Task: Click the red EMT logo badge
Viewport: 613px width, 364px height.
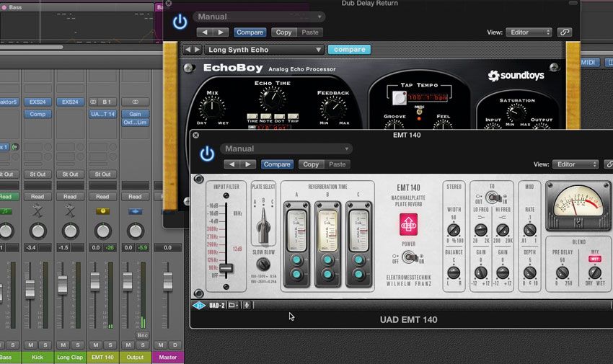Action: pyautogui.click(x=408, y=225)
